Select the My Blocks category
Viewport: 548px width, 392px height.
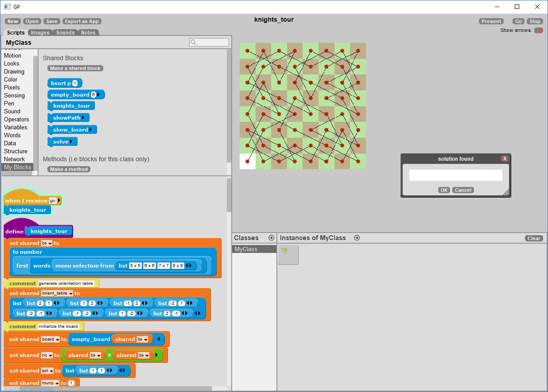[17, 167]
